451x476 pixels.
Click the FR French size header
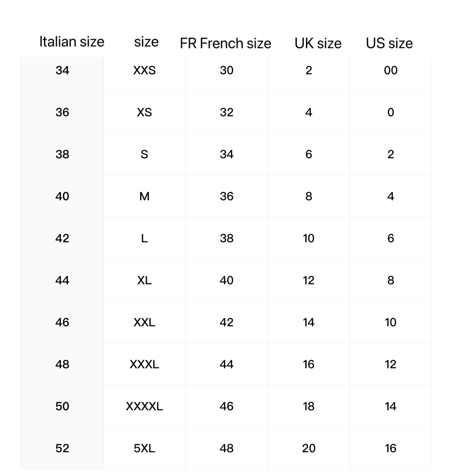225,43
